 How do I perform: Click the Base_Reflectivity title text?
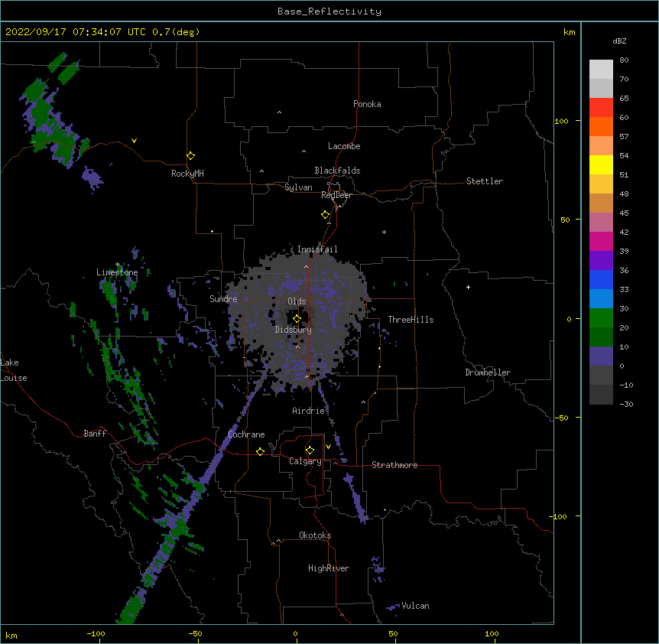tap(329, 11)
